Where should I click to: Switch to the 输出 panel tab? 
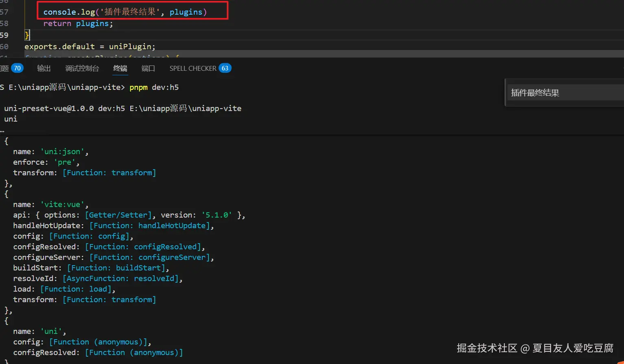click(44, 68)
